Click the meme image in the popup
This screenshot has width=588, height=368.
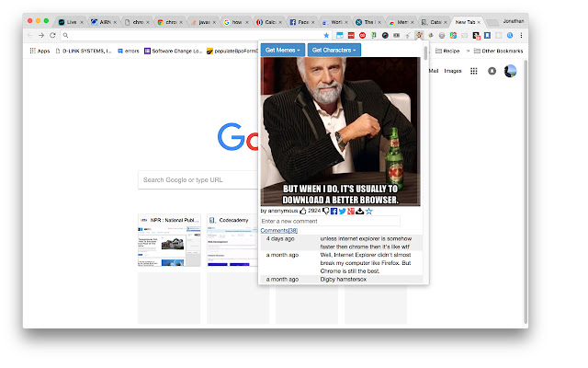click(x=341, y=132)
